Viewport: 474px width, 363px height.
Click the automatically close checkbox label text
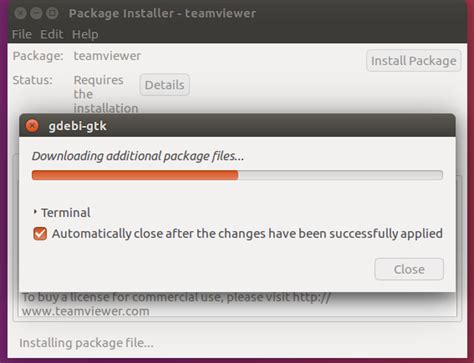(x=247, y=234)
